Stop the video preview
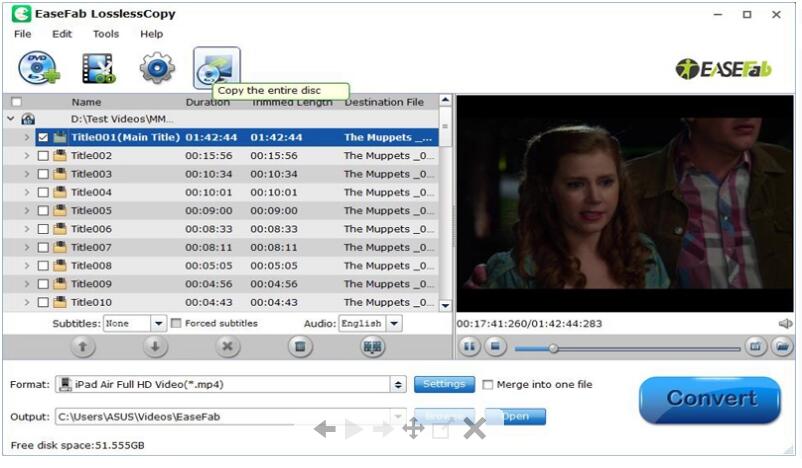The height and width of the screenshot is (468, 802). tap(495, 346)
